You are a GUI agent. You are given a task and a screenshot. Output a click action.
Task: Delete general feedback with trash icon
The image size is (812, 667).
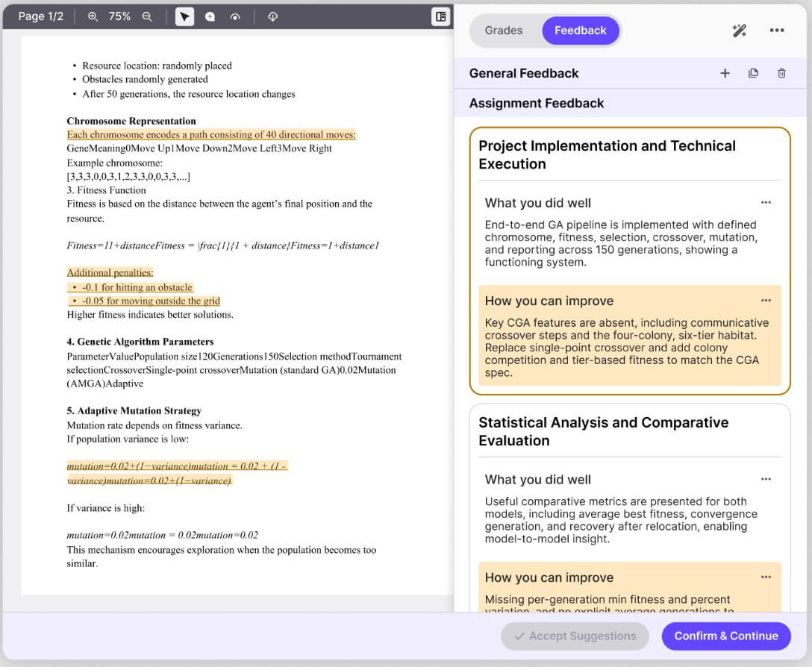[781, 73]
